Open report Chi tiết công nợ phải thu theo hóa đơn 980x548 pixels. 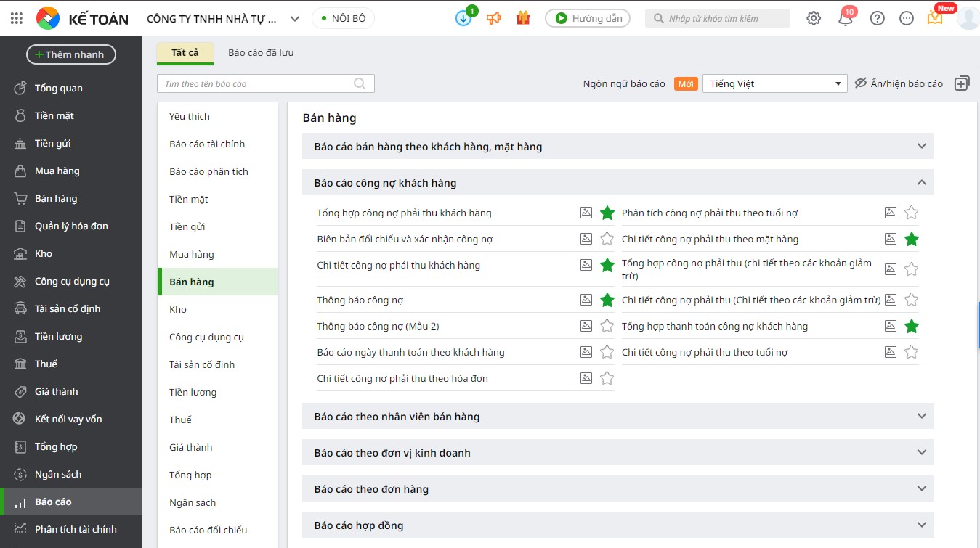pos(402,378)
